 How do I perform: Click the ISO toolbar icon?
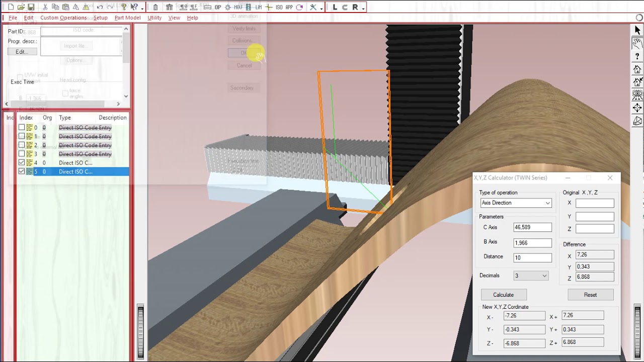tap(279, 7)
